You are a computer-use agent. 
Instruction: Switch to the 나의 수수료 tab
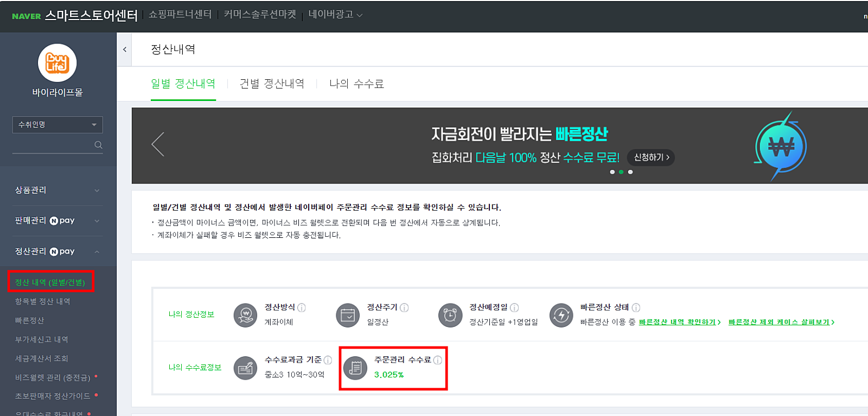point(356,84)
